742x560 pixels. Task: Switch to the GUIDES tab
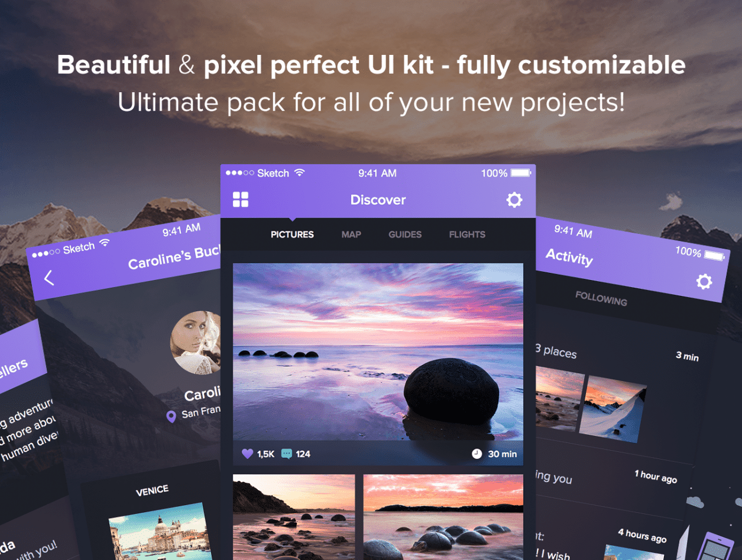405,235
